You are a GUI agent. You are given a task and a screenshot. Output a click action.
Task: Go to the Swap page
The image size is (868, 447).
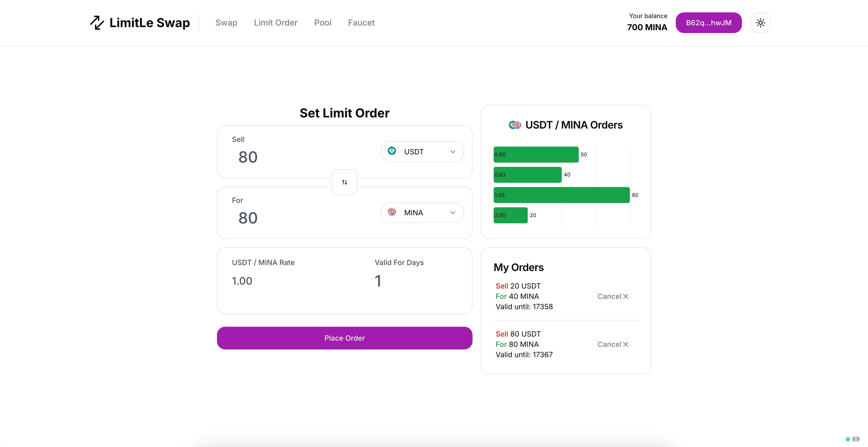click(226, 22)
